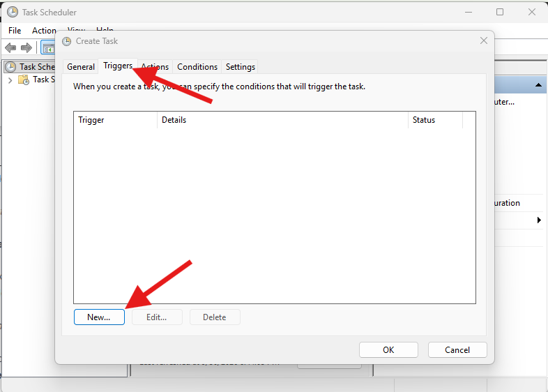Close the Create Task dialog
This screenshot has height=392, width=548.
coord(484,41)
